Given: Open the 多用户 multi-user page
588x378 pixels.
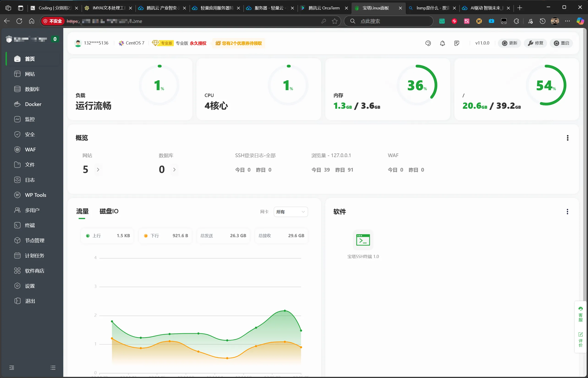Looking at the screenshot, I should click(32, 210).
